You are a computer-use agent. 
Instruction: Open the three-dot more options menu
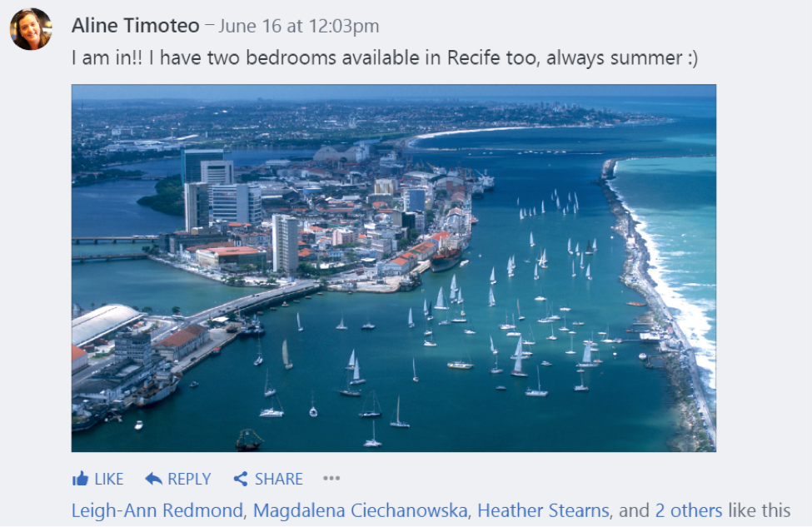(x=331, y=479)
